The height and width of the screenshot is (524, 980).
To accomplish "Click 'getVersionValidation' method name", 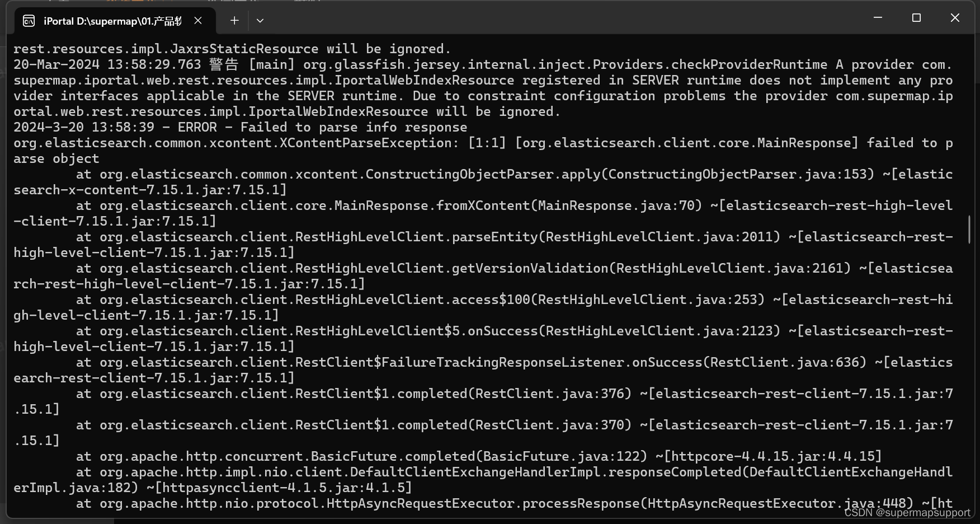I will 530,268.
